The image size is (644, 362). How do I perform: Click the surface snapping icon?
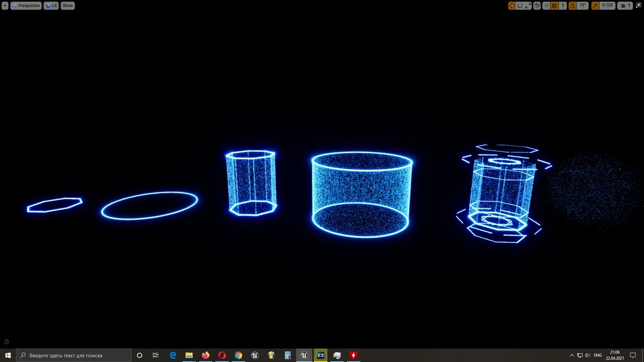coord(546,6)
